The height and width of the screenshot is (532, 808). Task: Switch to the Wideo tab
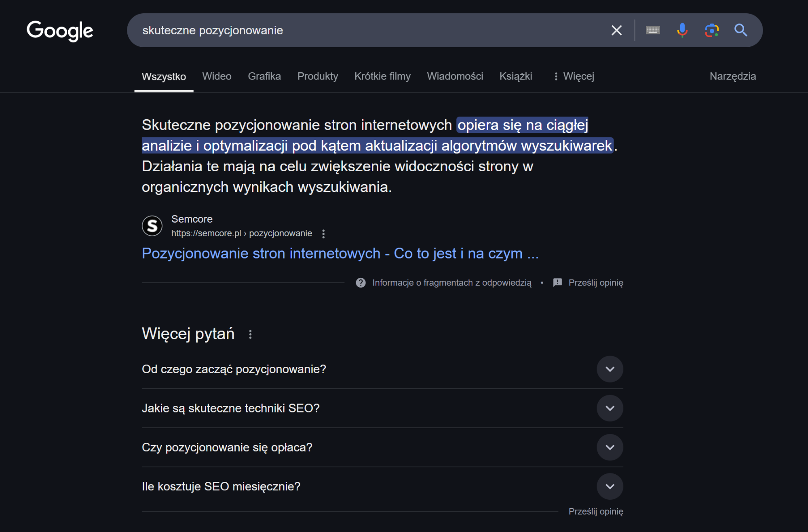(x=217, y=76)
